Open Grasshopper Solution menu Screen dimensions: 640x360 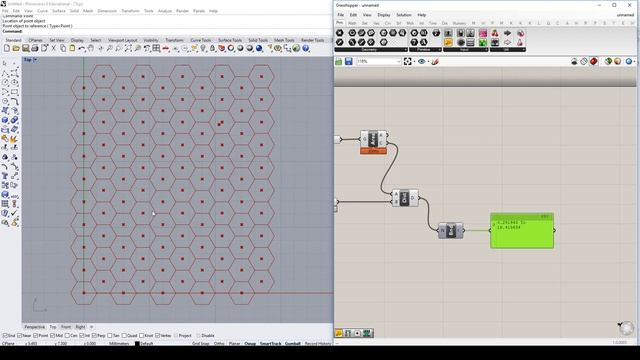point(404,15)
